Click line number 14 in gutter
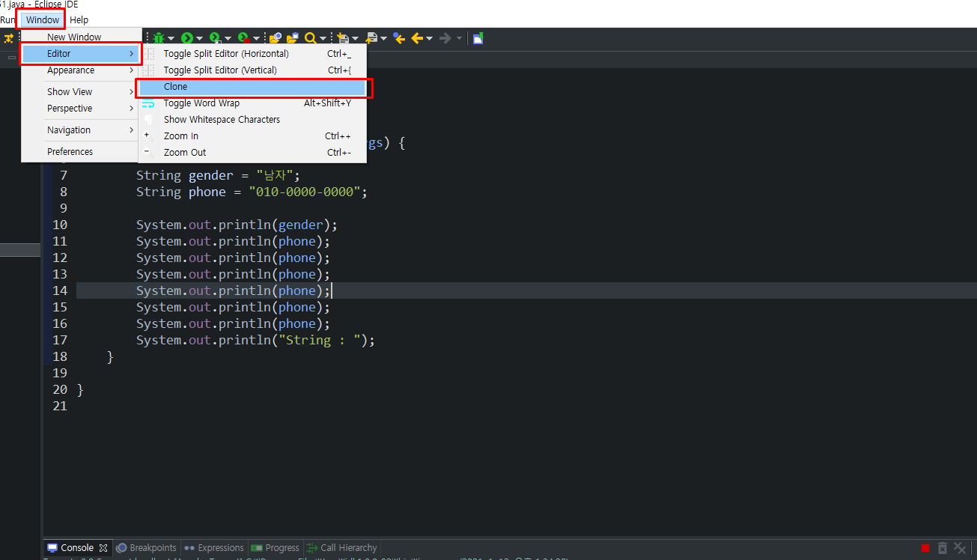Viewport: 977px width, 560px height. 59,290
